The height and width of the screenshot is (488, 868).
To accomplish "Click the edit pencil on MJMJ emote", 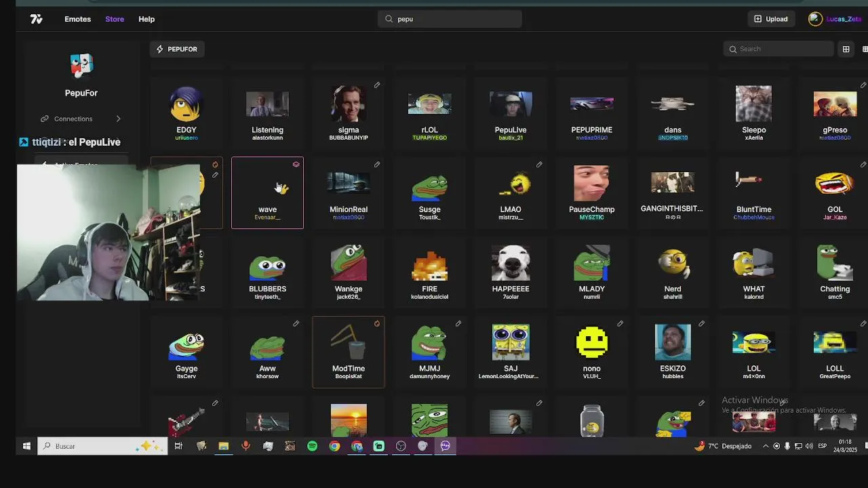I will pos(458,324).
